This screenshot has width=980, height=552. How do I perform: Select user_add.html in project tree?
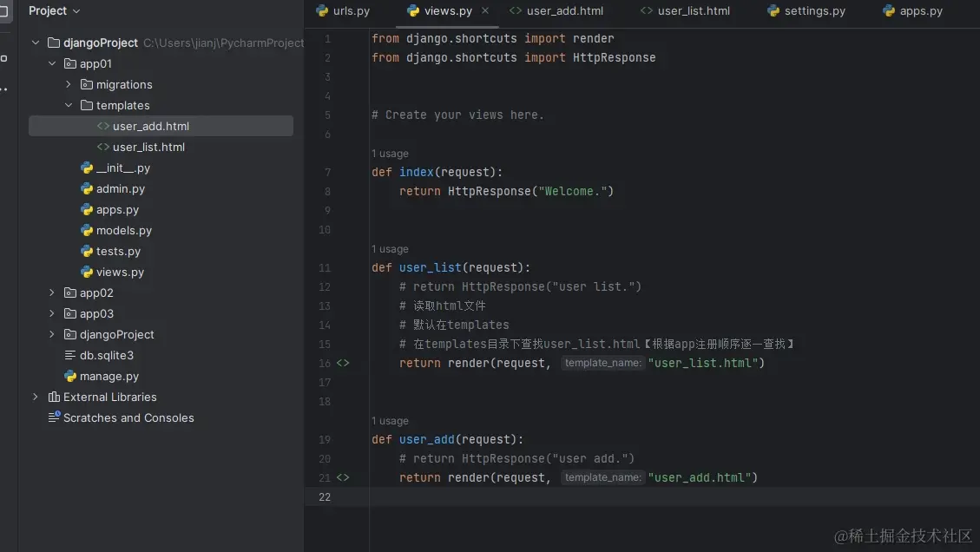pos(161,126)
